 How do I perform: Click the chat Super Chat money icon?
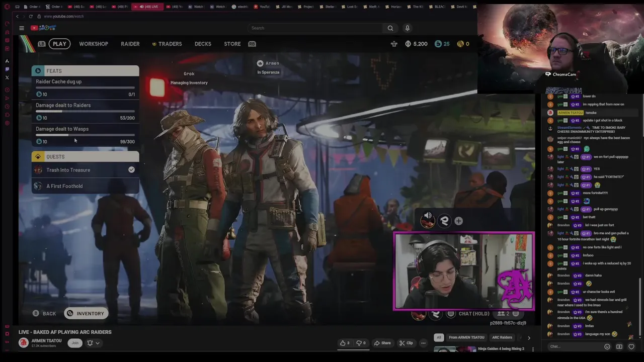619,346
